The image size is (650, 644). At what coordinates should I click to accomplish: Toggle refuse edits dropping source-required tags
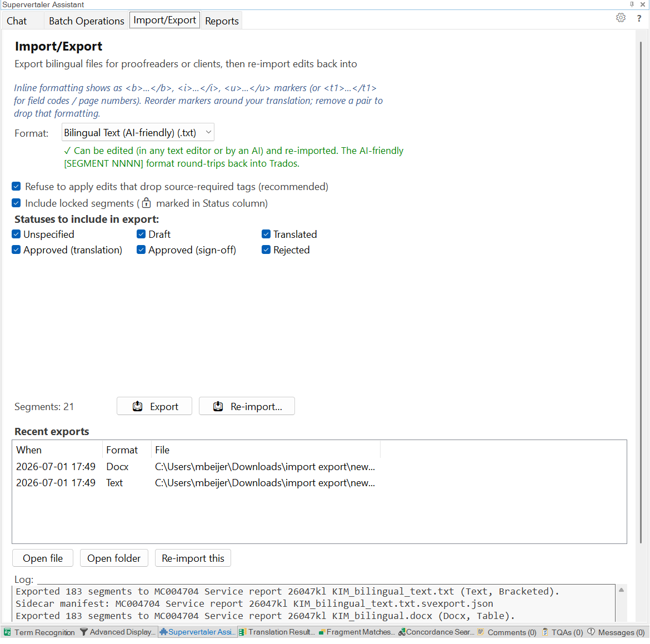pos(16,186)
